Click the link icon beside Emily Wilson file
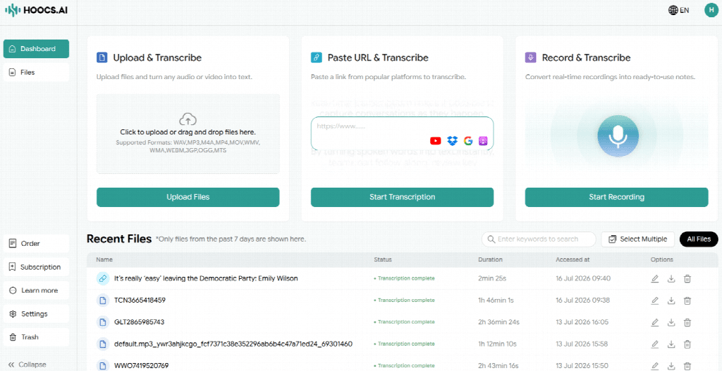The height and width of the screenshot is (371, 722). pos(102,278)
